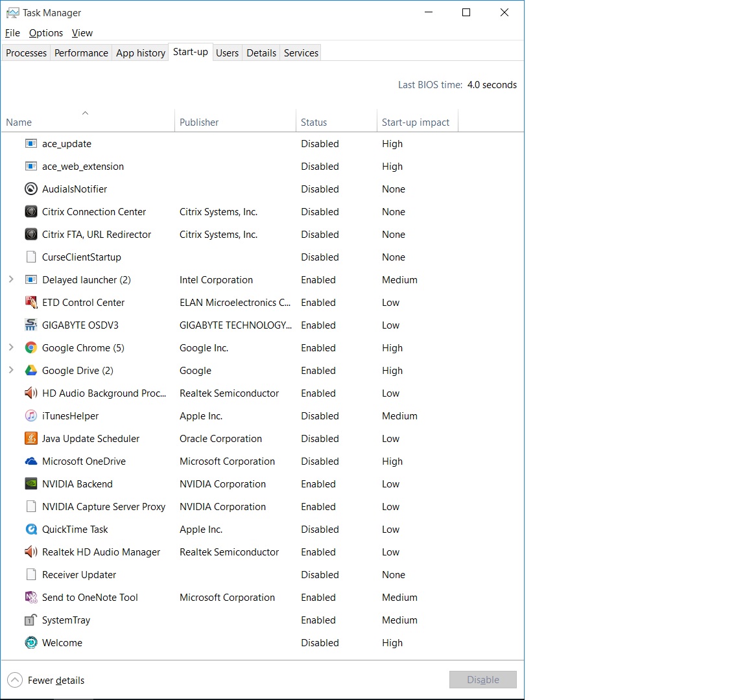Screen dimensions: 747x700
Task: Switch to the Processes tab
Action: tap(26, 53)
